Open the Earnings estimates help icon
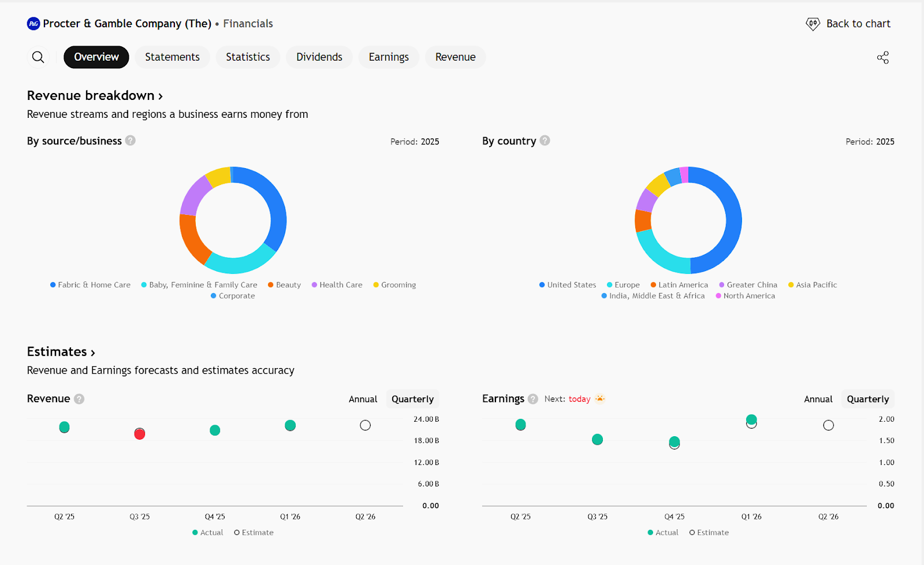This screenshot has height=565, width=924. 533,399
